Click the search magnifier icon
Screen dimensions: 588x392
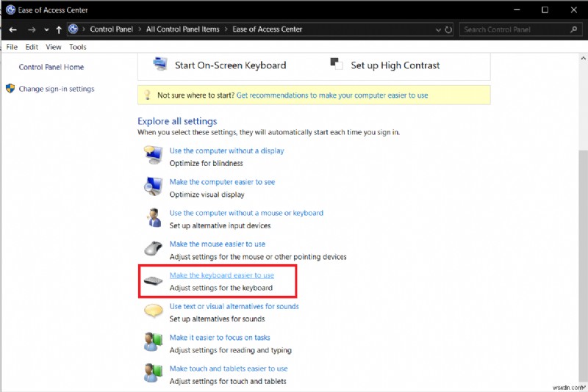point(573,29)
